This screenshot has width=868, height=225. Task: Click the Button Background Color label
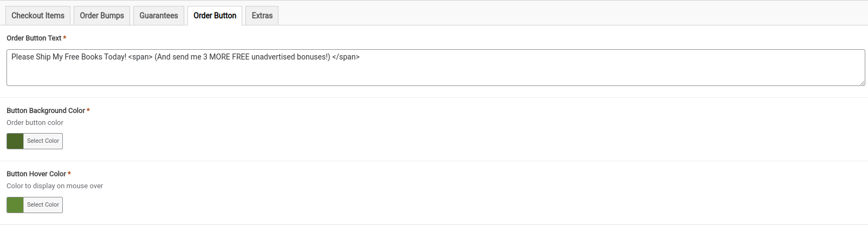[46, 111]
